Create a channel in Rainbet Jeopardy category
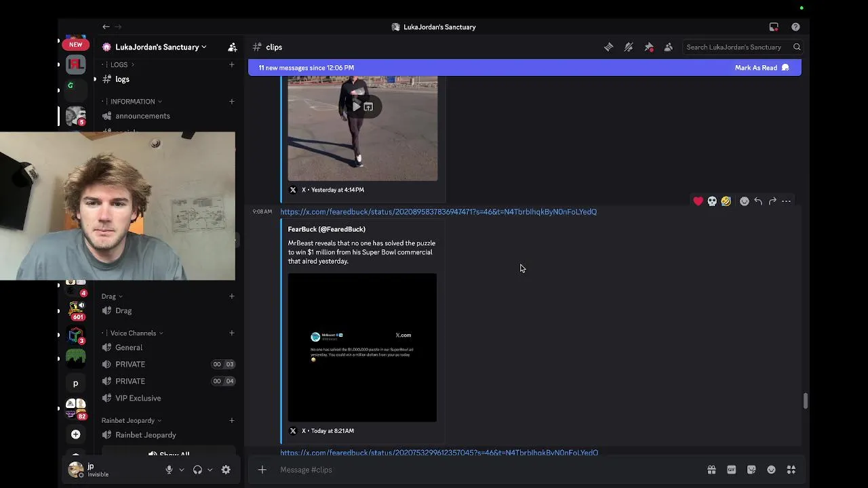 231,420
